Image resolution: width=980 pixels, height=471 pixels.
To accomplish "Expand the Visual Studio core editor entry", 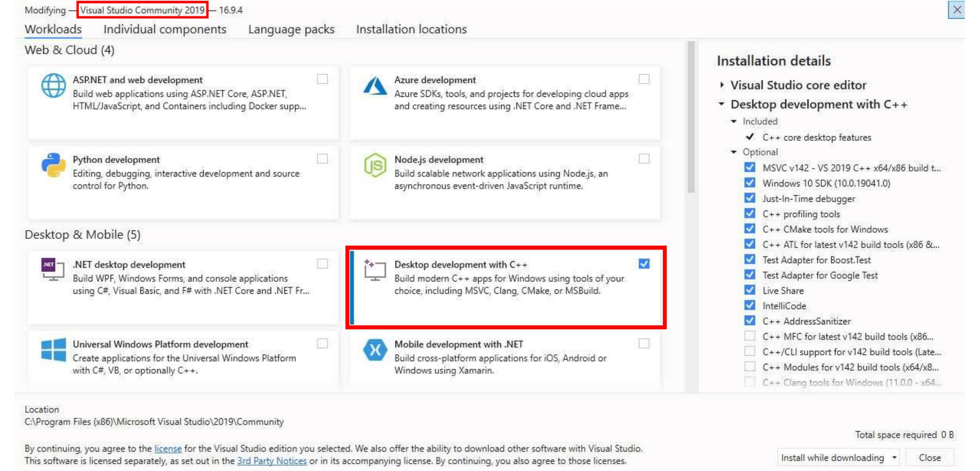I will 721,85.
